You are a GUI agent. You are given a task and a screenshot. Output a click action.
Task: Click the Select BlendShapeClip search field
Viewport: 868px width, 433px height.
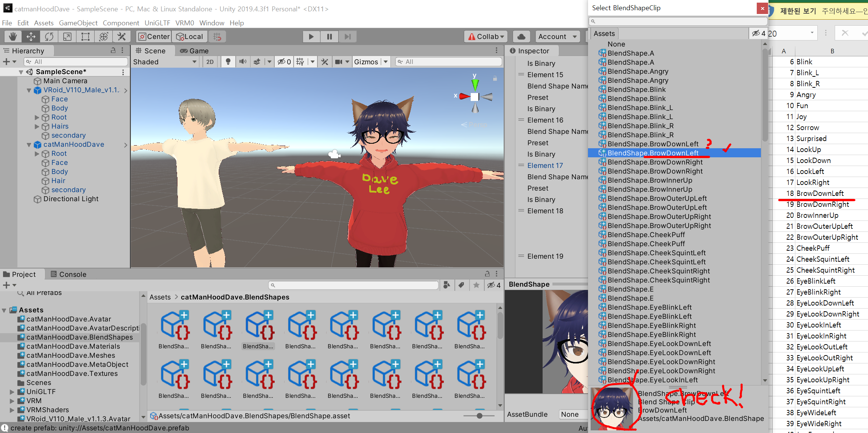(677, 21)
